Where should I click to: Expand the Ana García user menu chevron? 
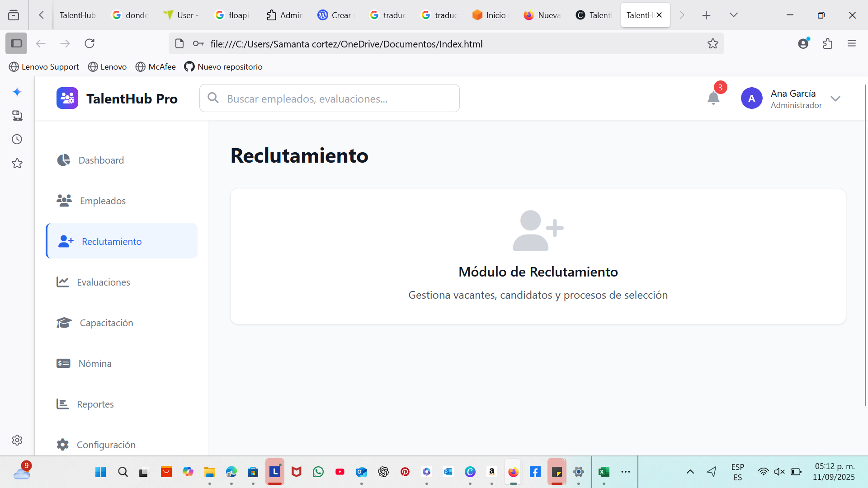pos(835,99)
